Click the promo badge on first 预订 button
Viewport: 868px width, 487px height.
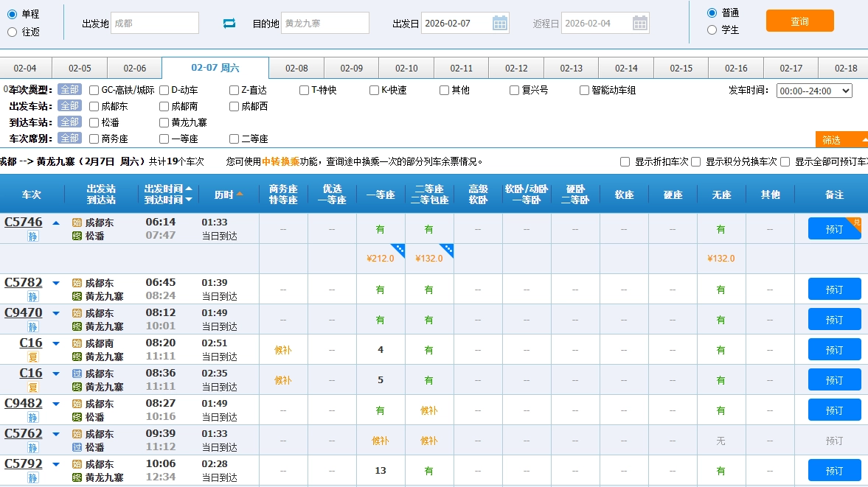point(858,220)
